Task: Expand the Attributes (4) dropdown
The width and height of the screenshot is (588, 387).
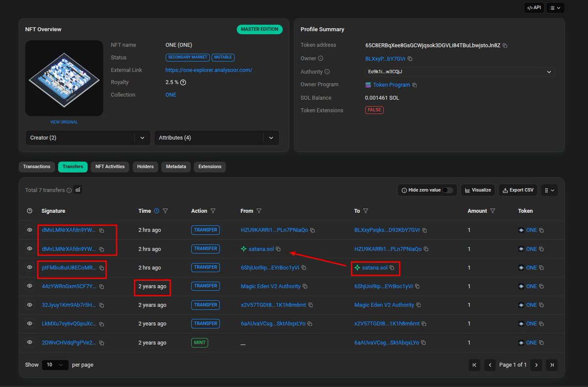Action: tap(217, 138)
